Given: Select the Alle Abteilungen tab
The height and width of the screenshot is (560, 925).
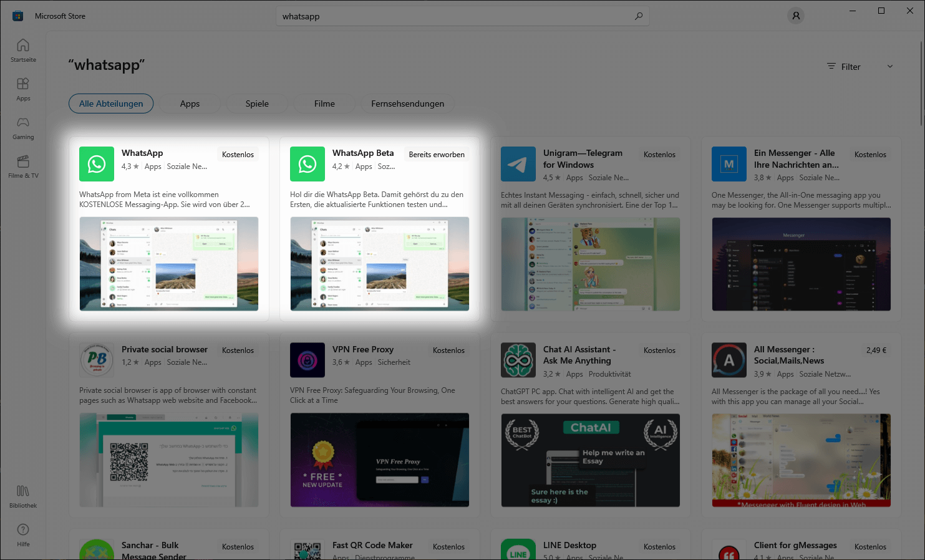Looking at the screenshot, I should tap(111, 104).
